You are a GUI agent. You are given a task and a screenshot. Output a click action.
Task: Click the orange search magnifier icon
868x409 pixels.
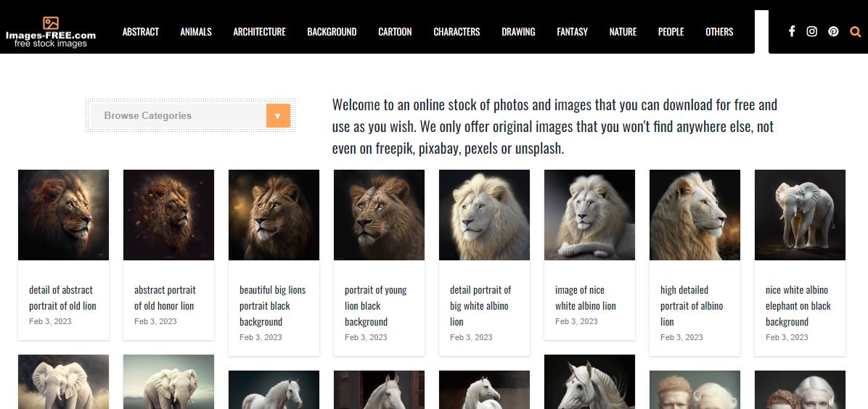(855, 32)
